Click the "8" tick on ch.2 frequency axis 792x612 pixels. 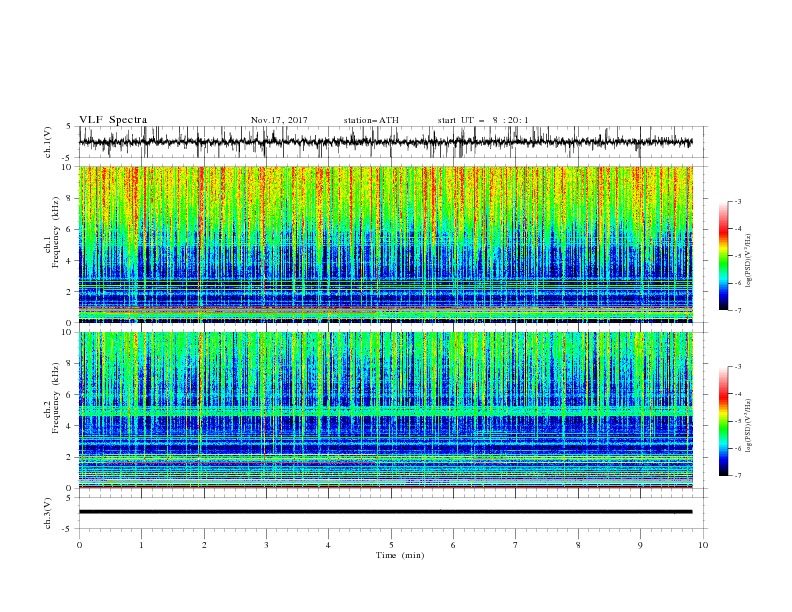pos(70,364)
